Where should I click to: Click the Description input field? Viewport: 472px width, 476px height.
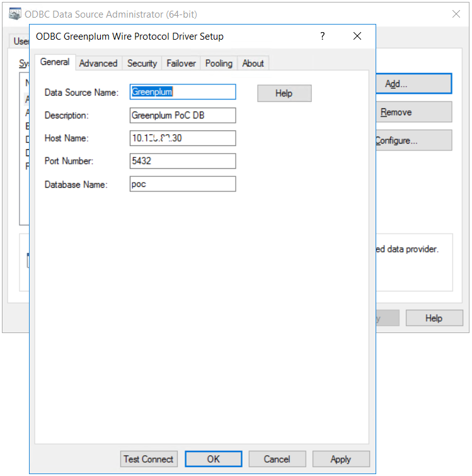[183, 115]
